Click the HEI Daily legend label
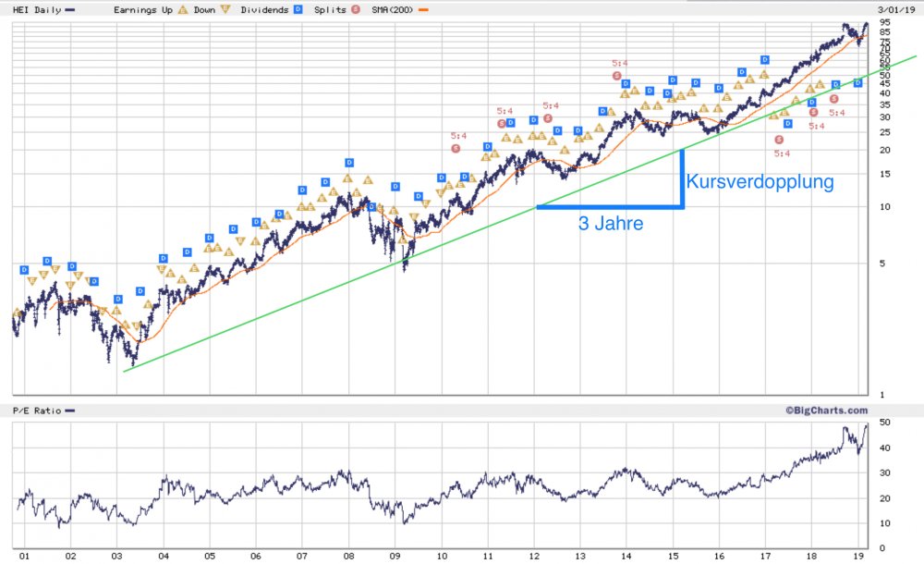 click(x=37, y=9)
